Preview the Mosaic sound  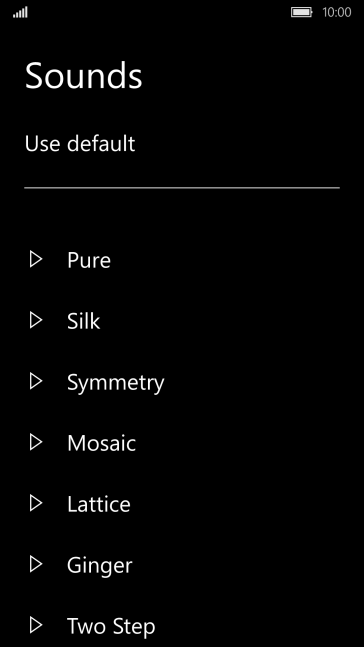36,442
